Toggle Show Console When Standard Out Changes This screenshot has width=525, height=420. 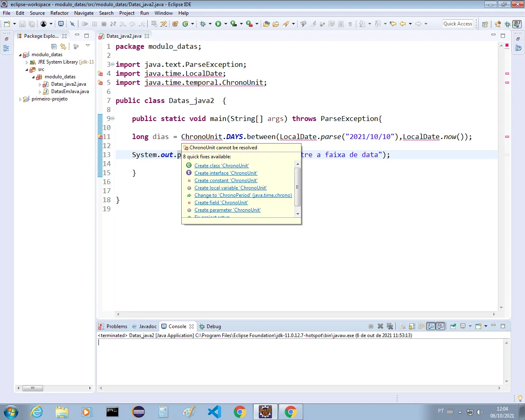coord(431,326)
